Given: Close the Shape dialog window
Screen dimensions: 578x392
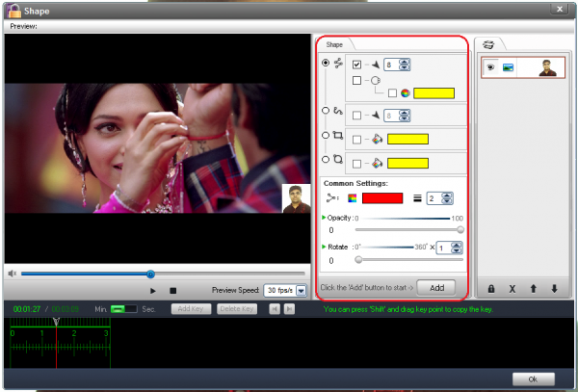Looking at the screenshot, I should [x=559, y=10].
